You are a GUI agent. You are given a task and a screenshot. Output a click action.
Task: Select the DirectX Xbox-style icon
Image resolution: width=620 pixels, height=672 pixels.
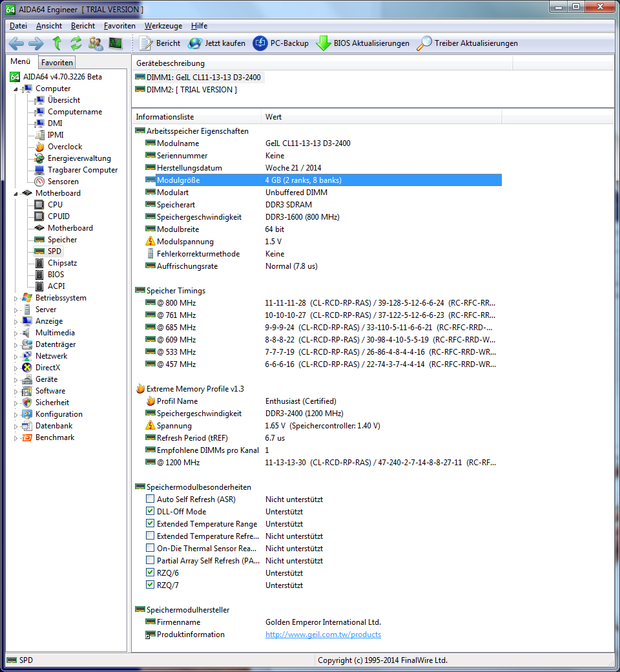27,367
